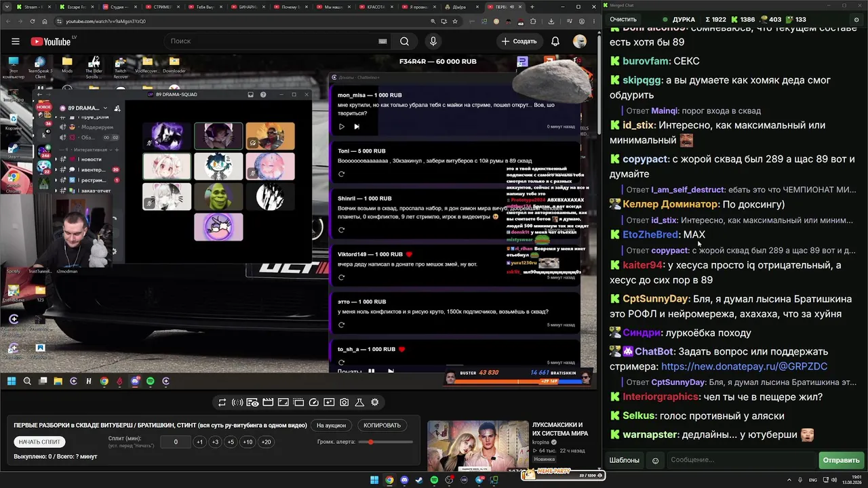This screenshot has height=488, width=868.
Task: Click the НАЧАТЬ СПЛИТ button
Action: click(x=39, y=442)
